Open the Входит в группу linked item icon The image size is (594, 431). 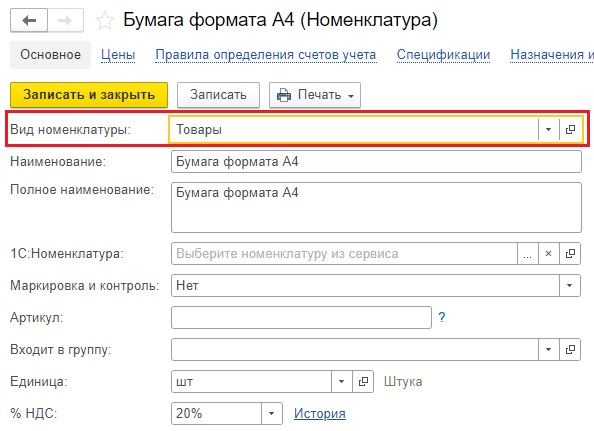coord(570,350)
